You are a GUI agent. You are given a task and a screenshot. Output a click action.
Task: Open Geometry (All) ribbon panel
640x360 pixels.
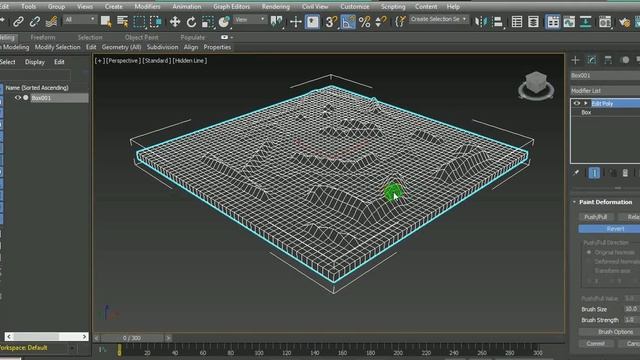122,47
